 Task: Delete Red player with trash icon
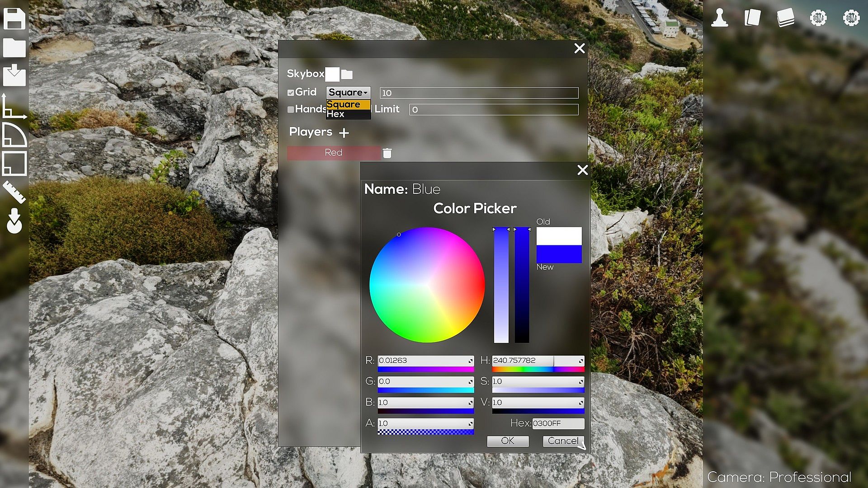[387, 153]
